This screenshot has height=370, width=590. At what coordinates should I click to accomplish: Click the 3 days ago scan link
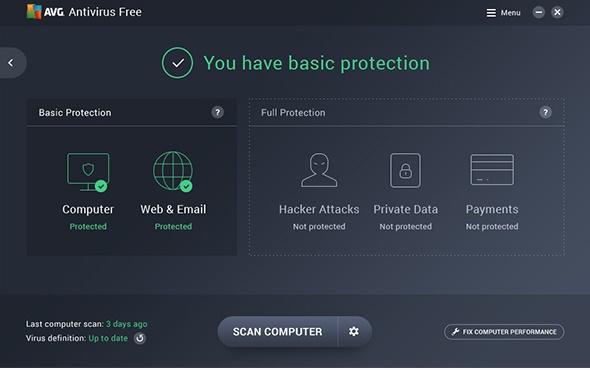coord(127,324)
